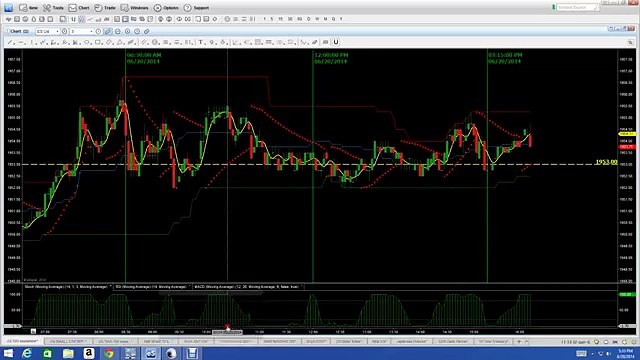
Task: Open the Amazon taskbar app
Action: (x=89, y=353)
